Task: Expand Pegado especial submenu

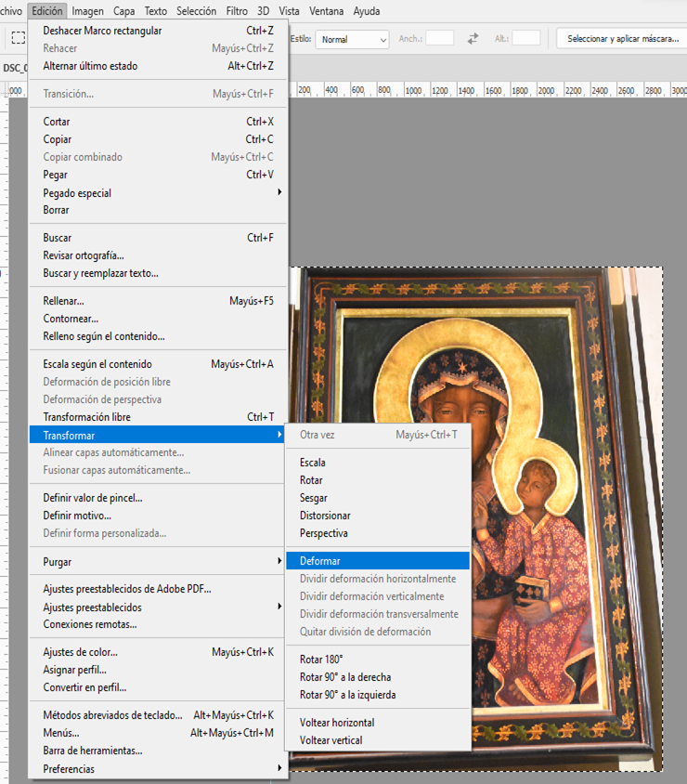Action: tap(159, 192)
